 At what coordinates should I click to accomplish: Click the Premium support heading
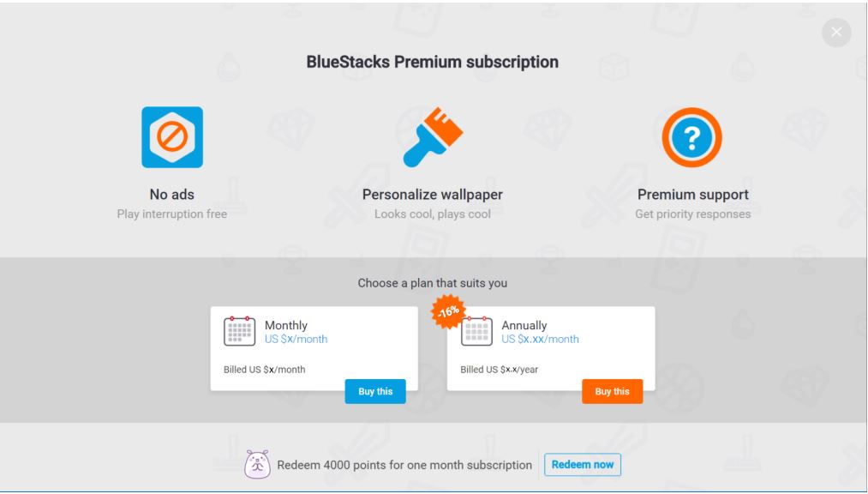(x=692, y=195)
